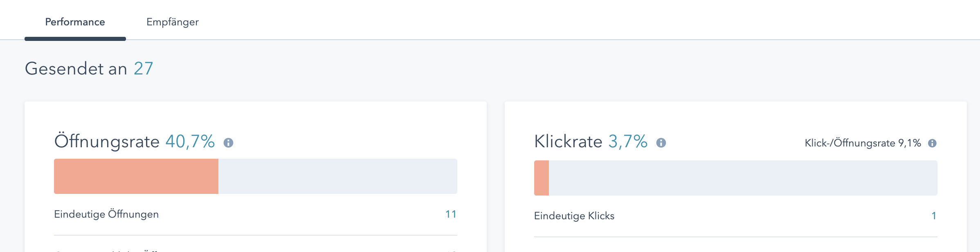The image size is (980, 252).
Task: Click the unfilled portion of click rate bar
Action: pyautogui.click(x=743, y=178)
